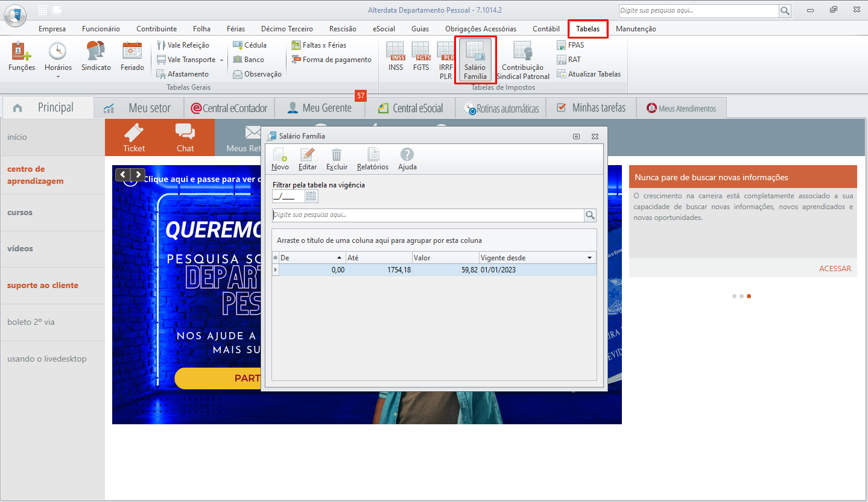The width and height of the screenshot is (868, 502).
Task: Open the INSS tax table
Action: (x=396, y=57)
